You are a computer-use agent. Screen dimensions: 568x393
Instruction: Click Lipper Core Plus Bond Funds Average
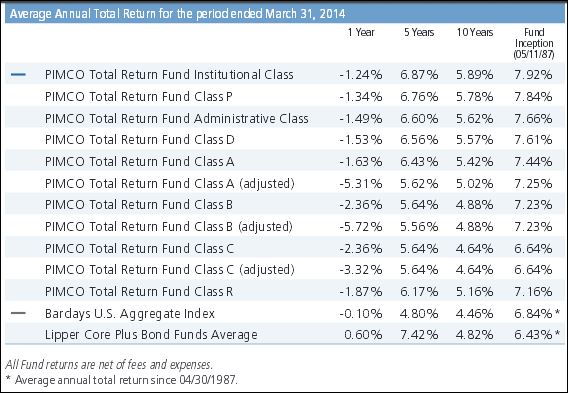pyautogui.click(x=151, y=335)
